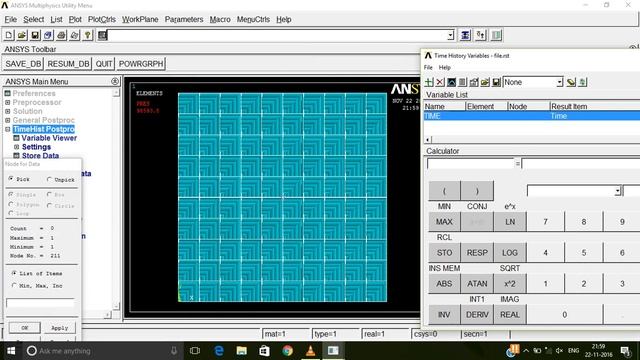Open Google Chrome from taskbar
Screen dimensions: 640x360
[x=287, y=351]
